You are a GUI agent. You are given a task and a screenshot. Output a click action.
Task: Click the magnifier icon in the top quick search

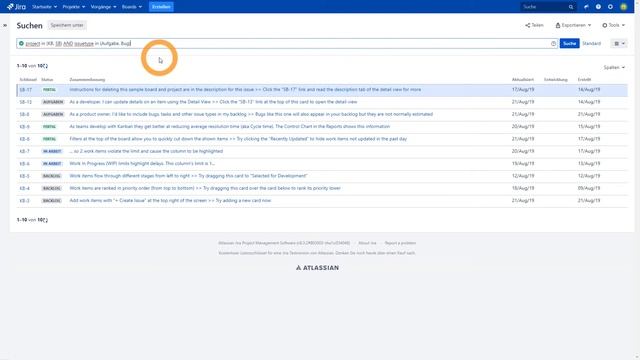pos(571,7)
